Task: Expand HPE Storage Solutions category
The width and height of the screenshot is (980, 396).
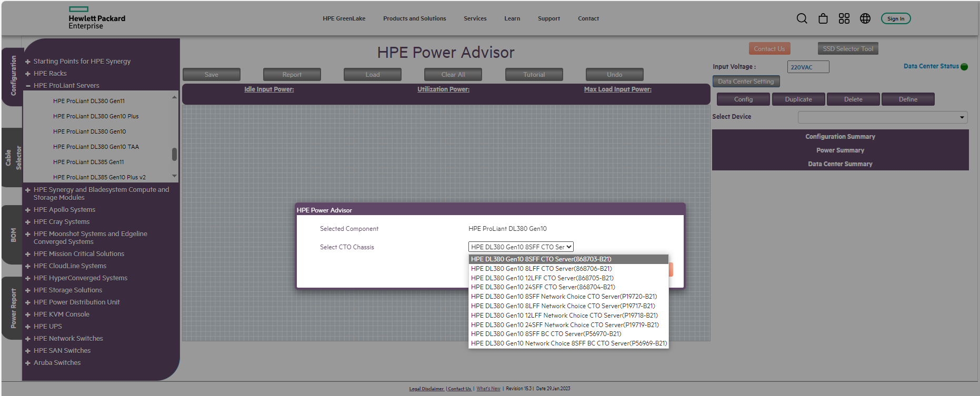Action: (x=28, y=290)
